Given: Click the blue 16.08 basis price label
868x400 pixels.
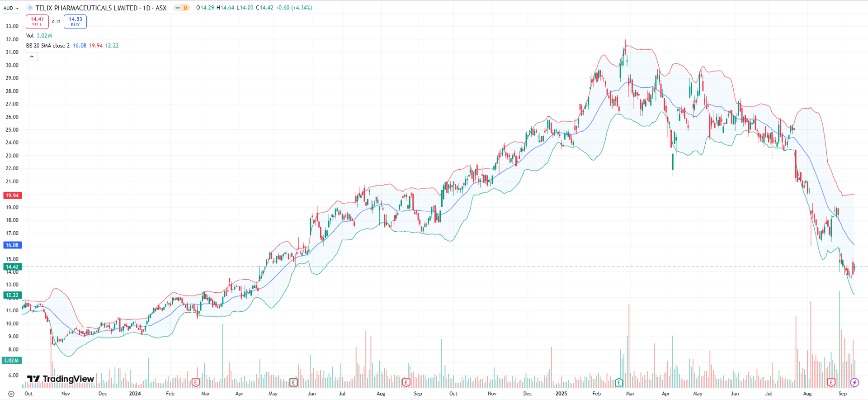Looking at the screenshot, I should (12, 245).
